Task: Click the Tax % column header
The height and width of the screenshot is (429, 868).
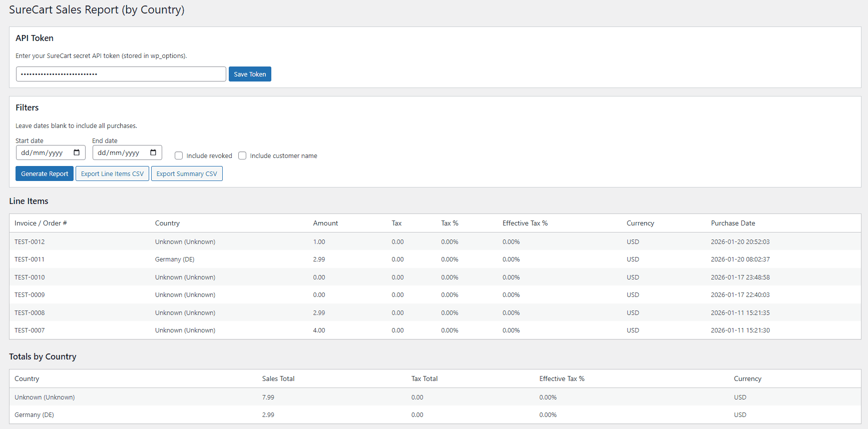Action: [450, 223]
